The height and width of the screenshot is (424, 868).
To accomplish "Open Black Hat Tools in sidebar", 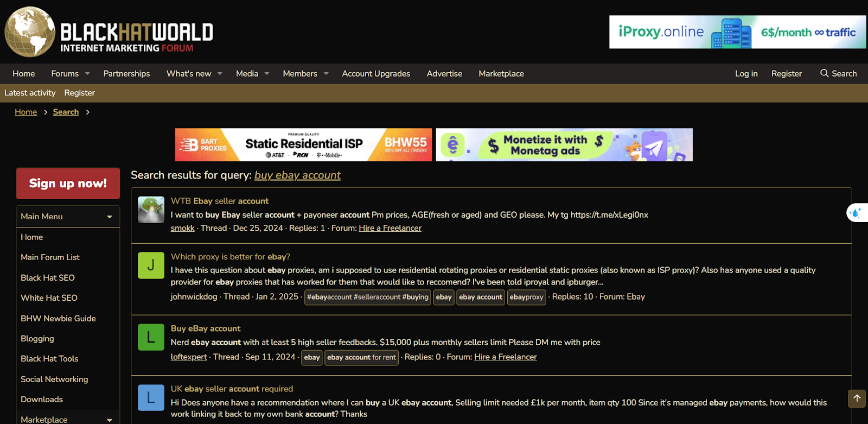I will pyautogui.click(x=49, y=359).
